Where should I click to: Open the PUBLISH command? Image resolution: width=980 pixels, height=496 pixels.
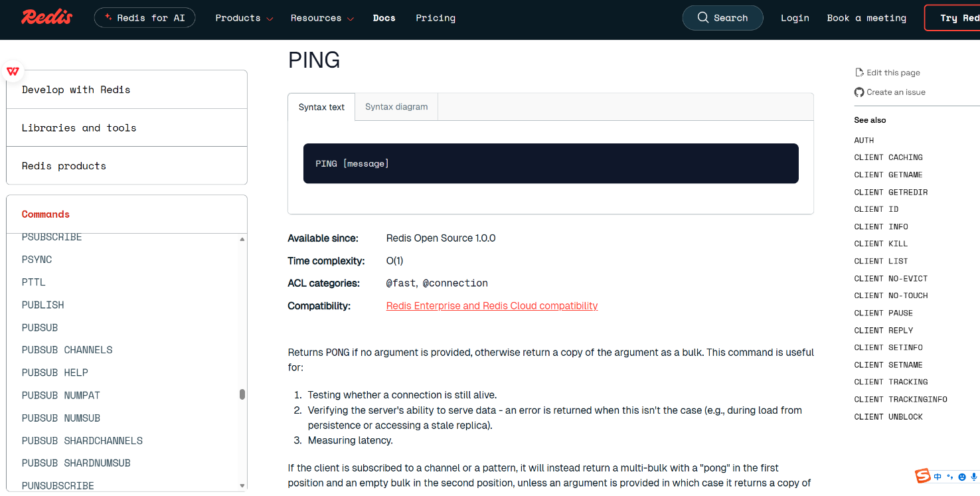click(x=43, y=305)
